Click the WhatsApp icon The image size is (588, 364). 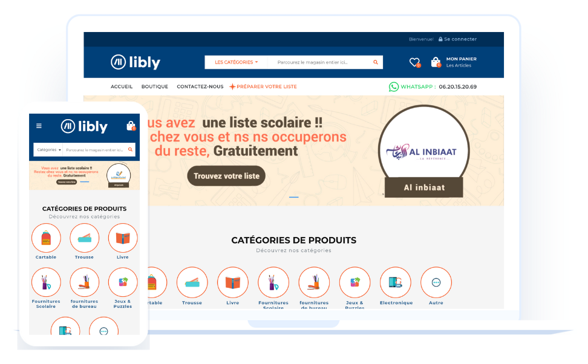pyautogui.click(x=393, y=86)
